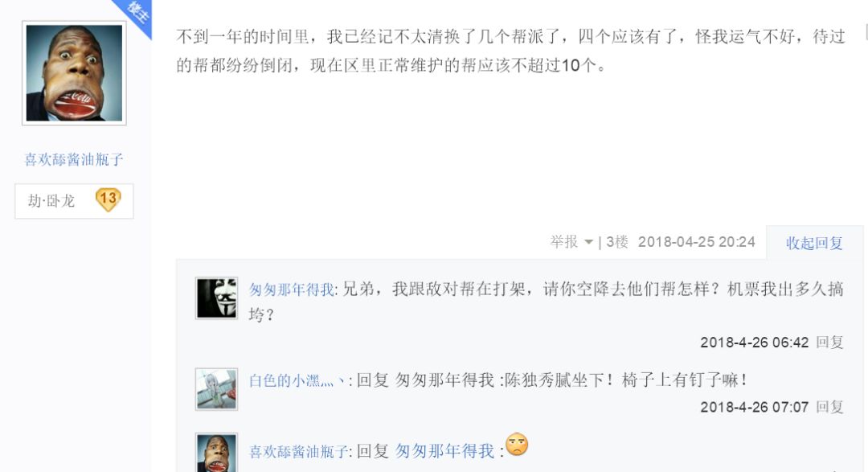Open the large poster avatar photo

(74, 73)
